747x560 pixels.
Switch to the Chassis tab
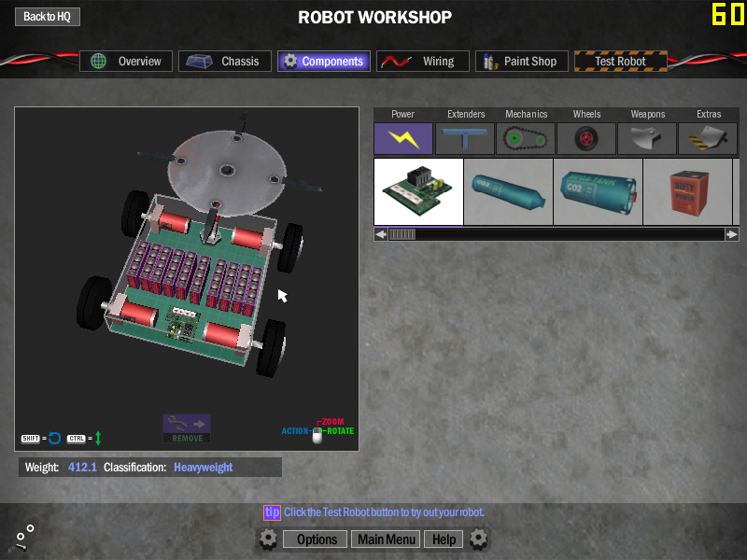coord(225,62)
